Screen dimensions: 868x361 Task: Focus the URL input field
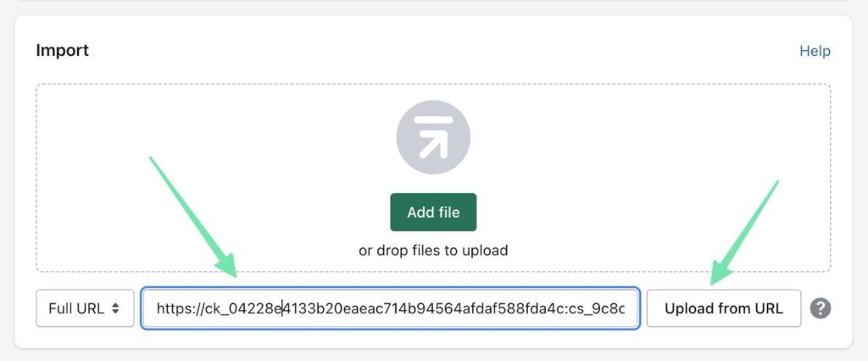pyautogui.click(x=390, y=308)
